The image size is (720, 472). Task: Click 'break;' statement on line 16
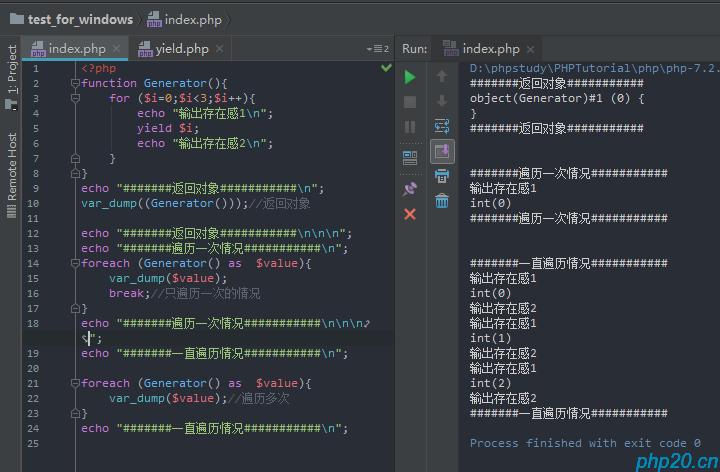click(x=129, y=293)
